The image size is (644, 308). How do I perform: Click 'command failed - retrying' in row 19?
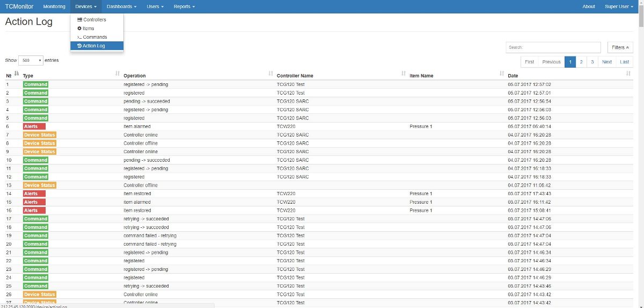(150, 235)
